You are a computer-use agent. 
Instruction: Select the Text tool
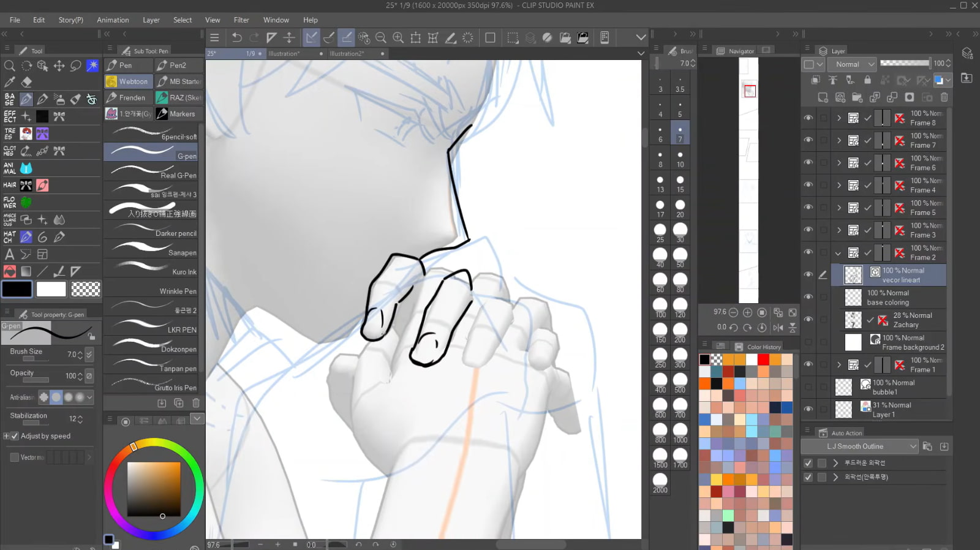tap(9, 254)
